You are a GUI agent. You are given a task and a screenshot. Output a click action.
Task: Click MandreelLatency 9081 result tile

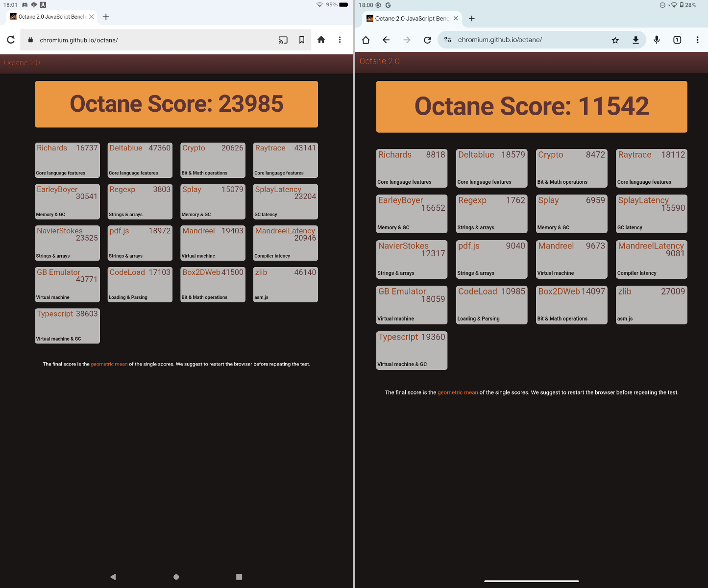point(652,259)
